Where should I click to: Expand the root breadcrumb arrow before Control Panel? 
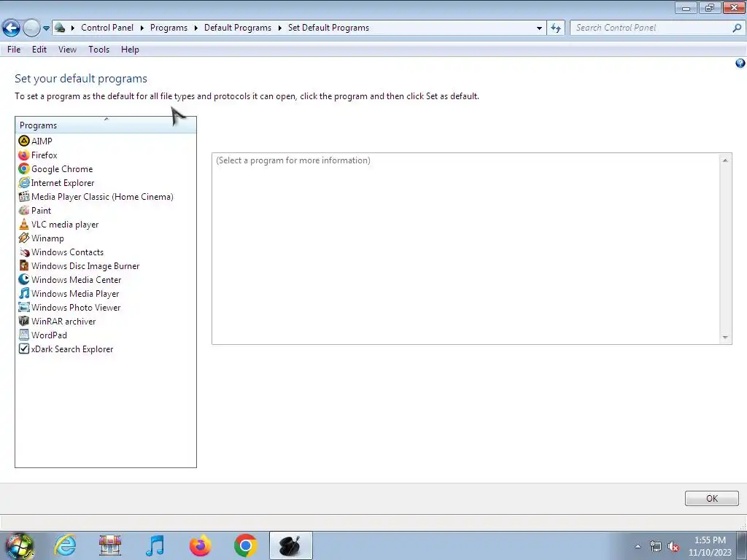coord(73,28)
